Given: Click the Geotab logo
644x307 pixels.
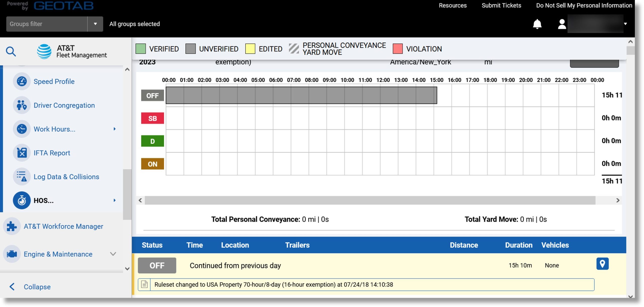Looking at the screenshot, I should click(x=63, y=5).
